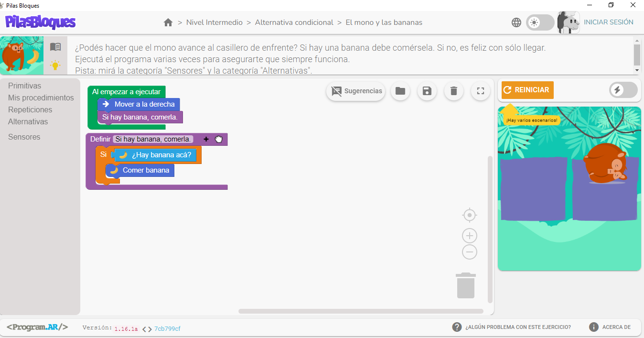Open the language globe selector
The height and width of the screenshot is (338, 644).
516,22
